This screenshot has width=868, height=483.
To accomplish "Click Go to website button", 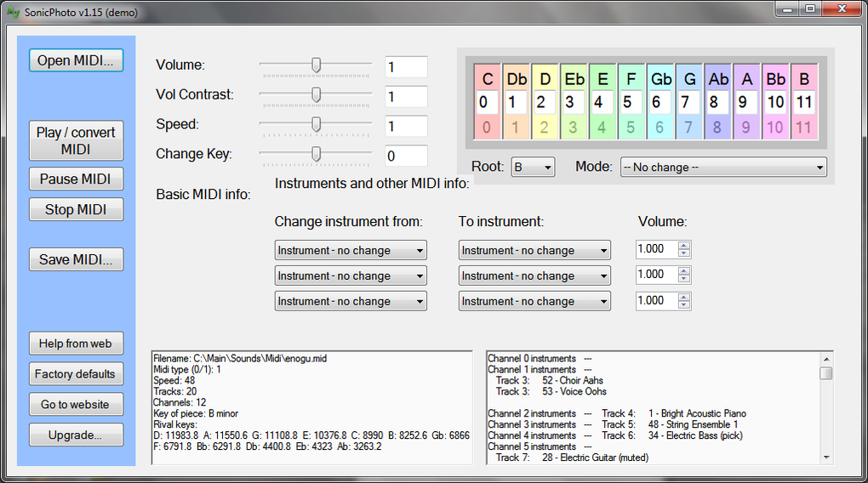I will tap(76, 405).
